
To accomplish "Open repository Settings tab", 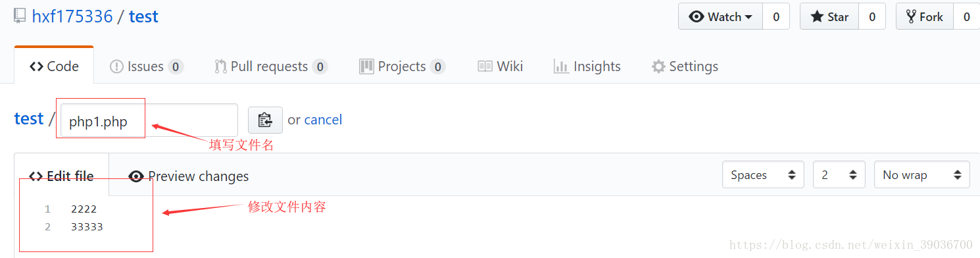I will click(x=685, y=66).
